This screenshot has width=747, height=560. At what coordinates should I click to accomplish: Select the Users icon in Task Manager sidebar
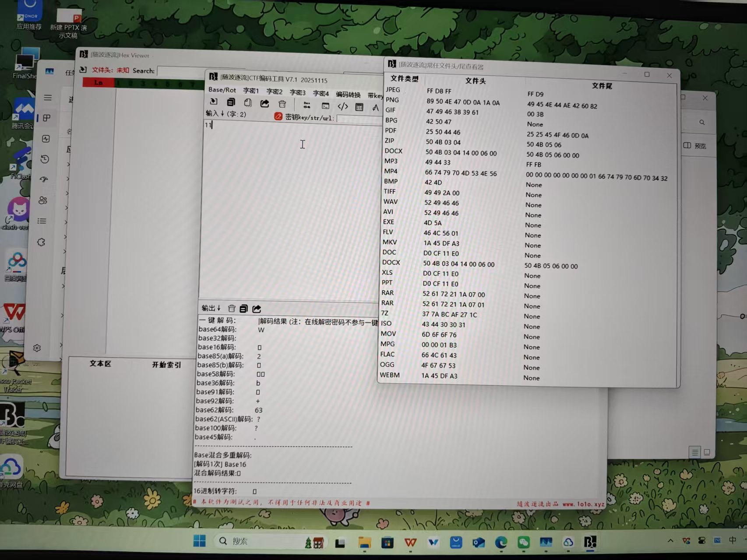click(x=43, y=200)
